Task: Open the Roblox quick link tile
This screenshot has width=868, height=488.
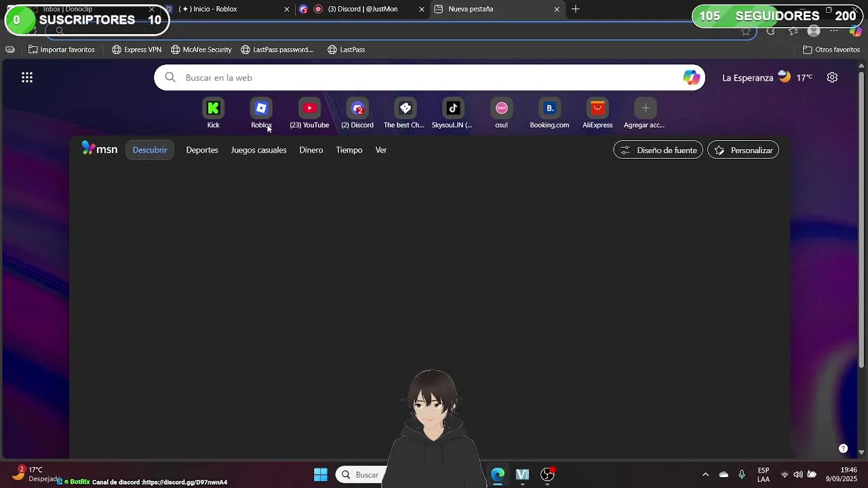Action: 261,114
